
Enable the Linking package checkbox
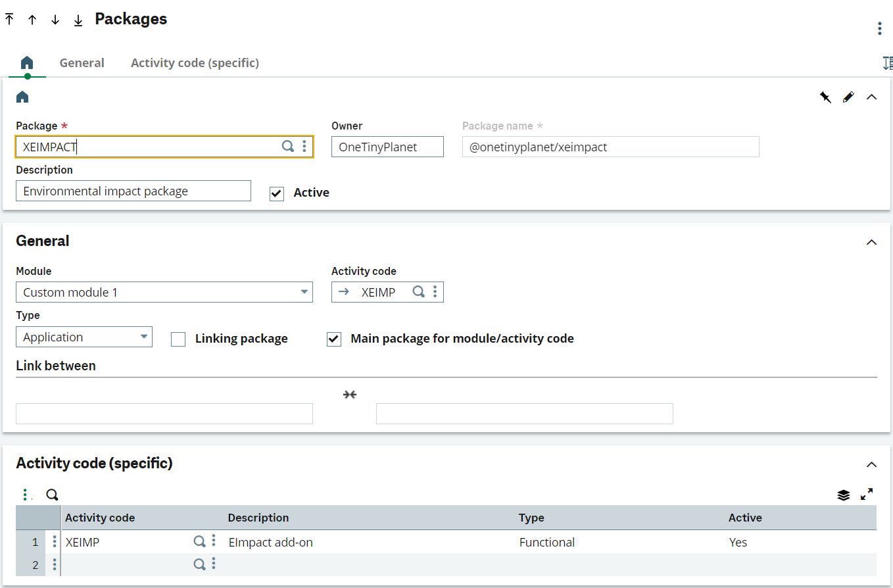[178, 339]
